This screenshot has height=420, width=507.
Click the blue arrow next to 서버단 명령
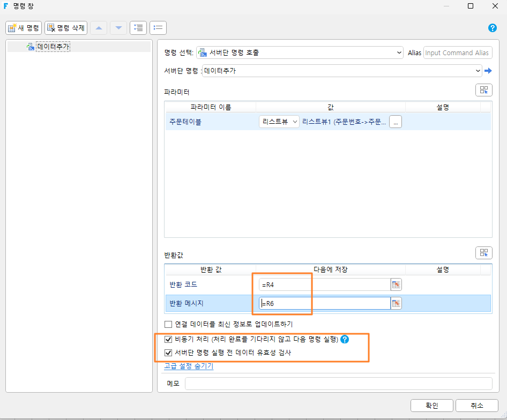click(x=488, y=71)
